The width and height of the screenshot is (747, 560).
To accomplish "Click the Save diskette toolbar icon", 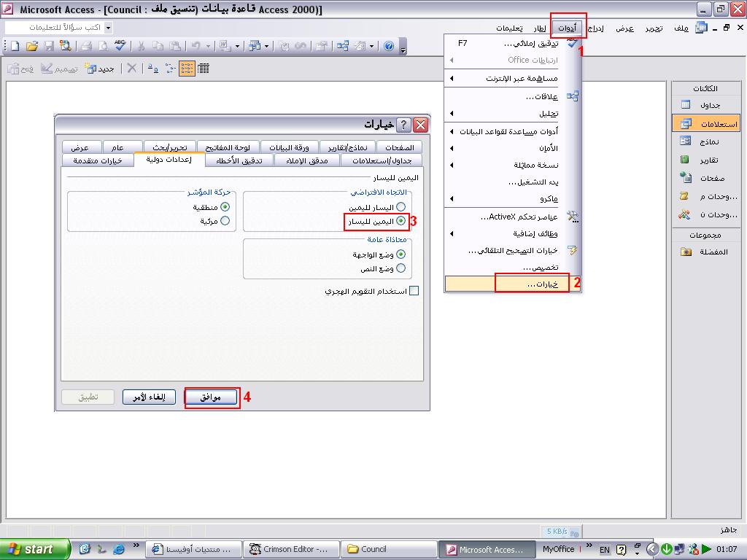I will [49, 46].
